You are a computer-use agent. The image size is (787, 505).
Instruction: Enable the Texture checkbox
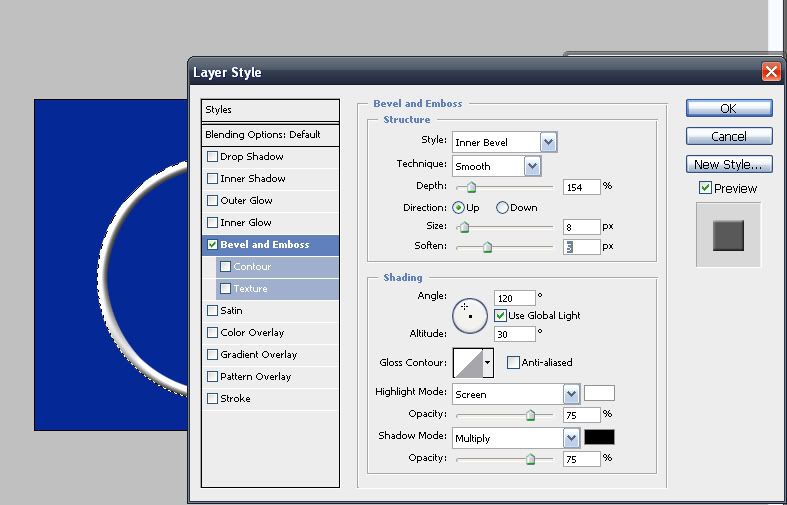pyautogui.click(x=225, y=289)
